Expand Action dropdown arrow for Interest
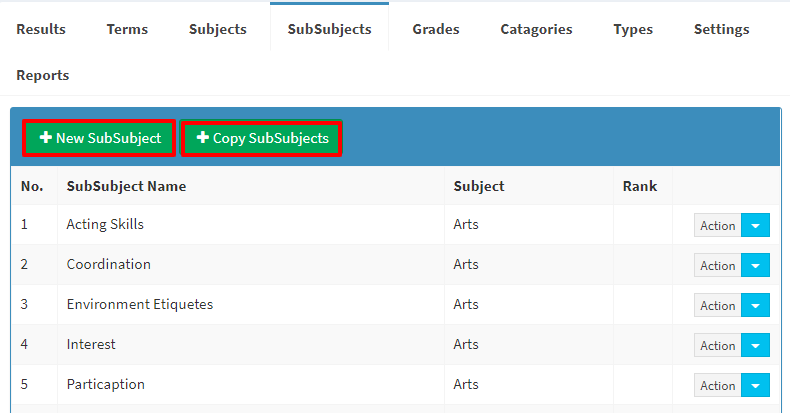Screen dimensions: 790x413 click(x=755, y=345)
